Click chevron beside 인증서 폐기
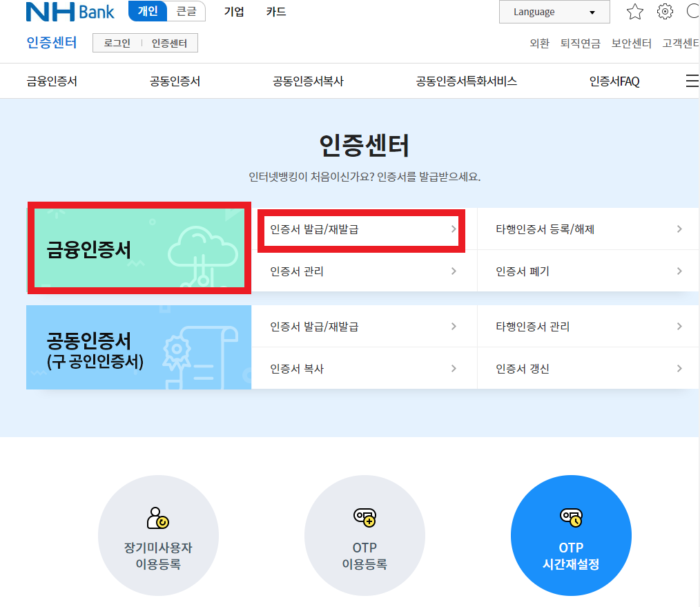Image resolution: width=700 pixels, height=607 pixels. tap(679, 271)
